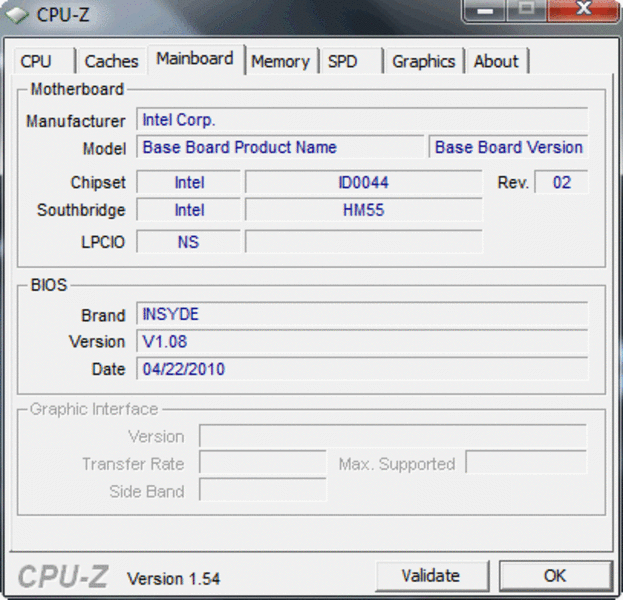
Task: Click the Manufacturer field showing Intel Corp.
Action: point(362,119)
